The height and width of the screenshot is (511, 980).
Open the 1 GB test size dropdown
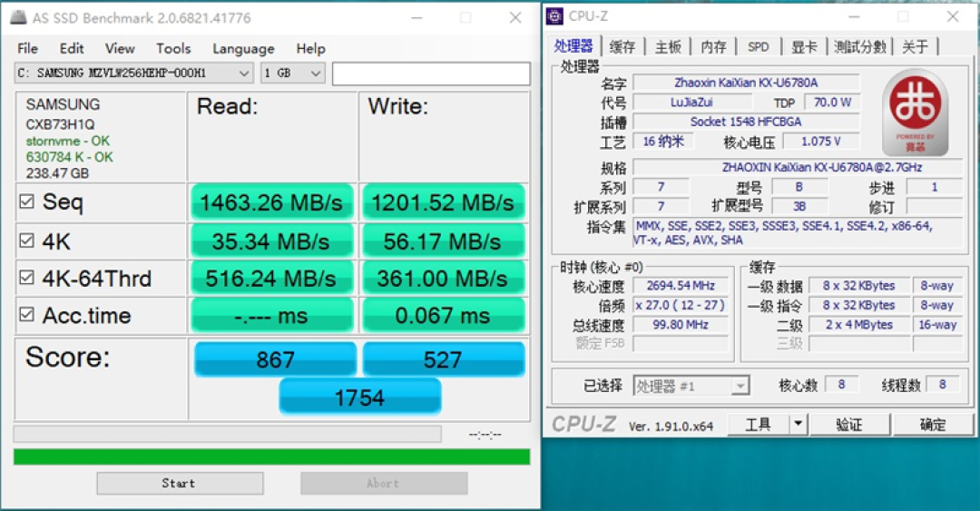292,74
